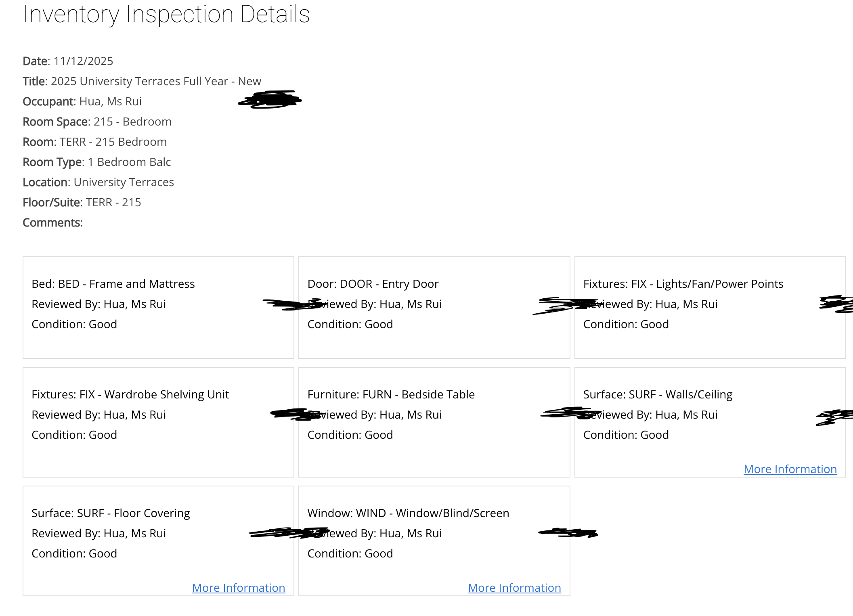Open More Information for Floor Covering
Screen dimensions: 853x616
coord(238,588)
